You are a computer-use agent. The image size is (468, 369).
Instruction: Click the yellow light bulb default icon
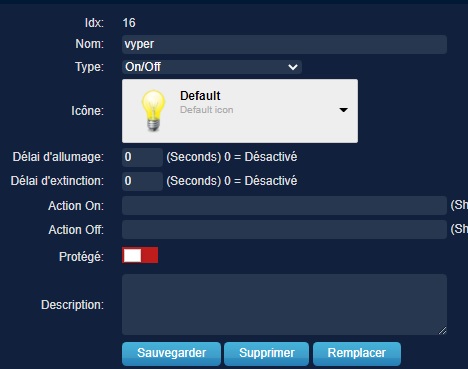(153, 110)
